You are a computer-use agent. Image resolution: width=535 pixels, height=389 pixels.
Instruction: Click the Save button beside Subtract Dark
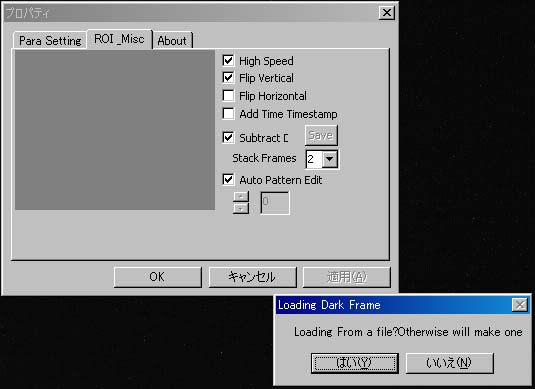click(321, 135)
